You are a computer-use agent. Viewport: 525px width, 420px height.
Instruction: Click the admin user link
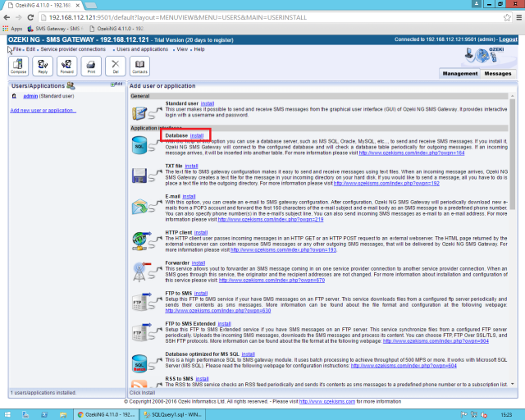pos(30,96)
